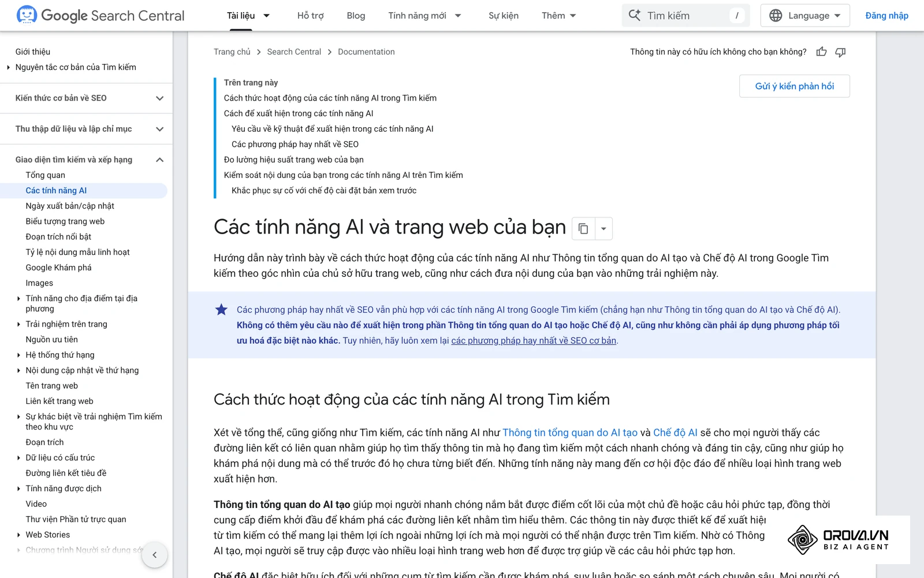924x578 pixels.
Task: Open the Tính năng mới tab
Action: coord(417,16)
